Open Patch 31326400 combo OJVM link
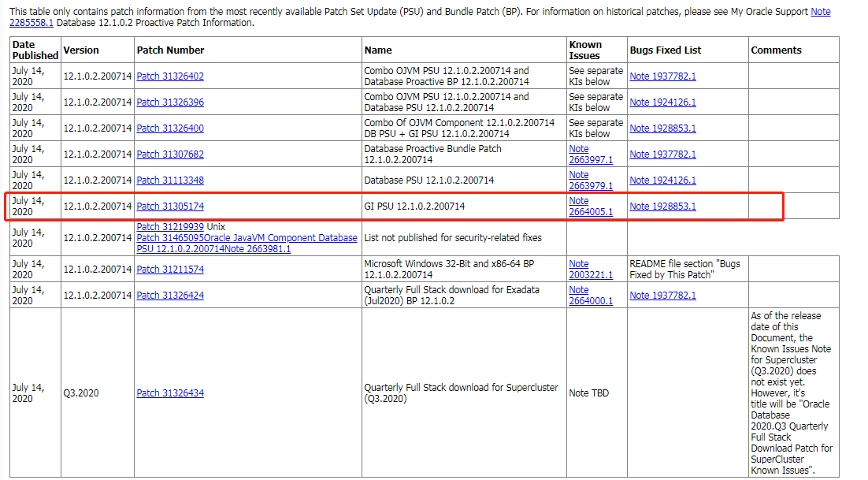 170,128
